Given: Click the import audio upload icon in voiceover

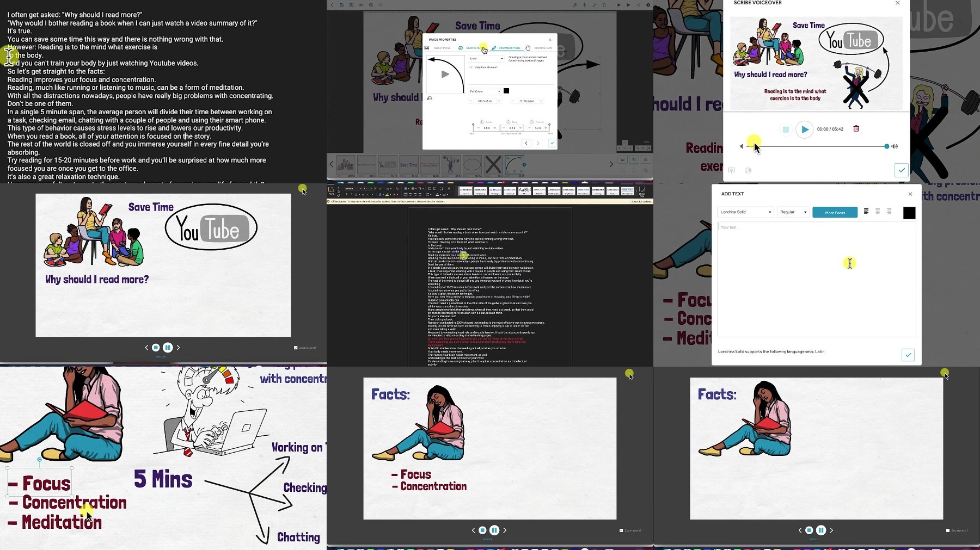Looking at the screenshot, I should coord(731,170).
